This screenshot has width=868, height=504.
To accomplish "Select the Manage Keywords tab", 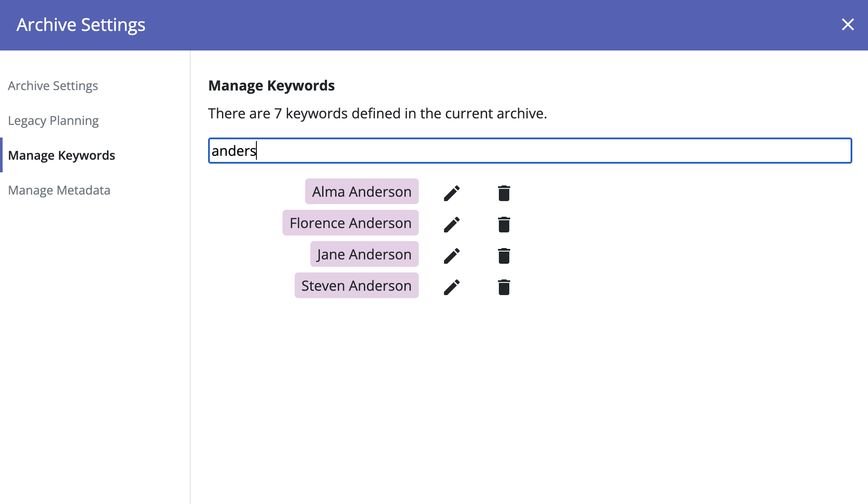I will point(61,155).
